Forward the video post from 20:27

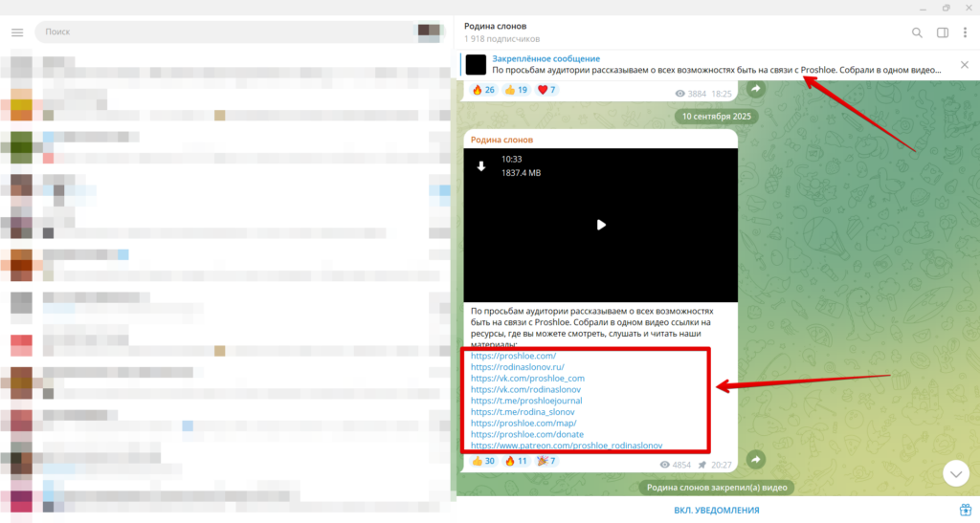756,460
